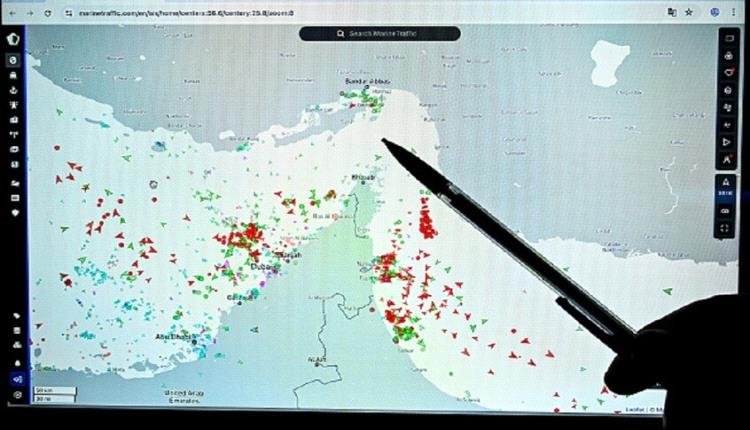Click the bottom-left account circle icon
This screenshot has height=430, width=750.
pos(16,396)
